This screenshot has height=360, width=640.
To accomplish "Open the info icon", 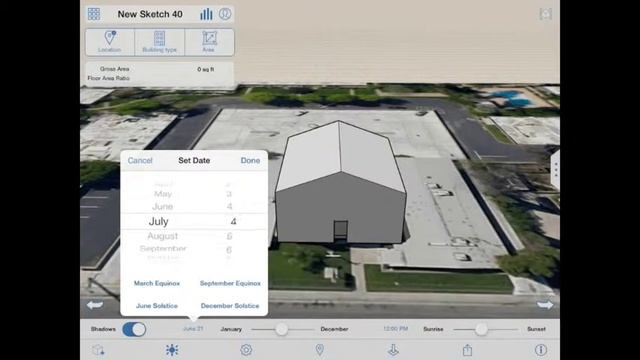I will click(x=541, y=350).
